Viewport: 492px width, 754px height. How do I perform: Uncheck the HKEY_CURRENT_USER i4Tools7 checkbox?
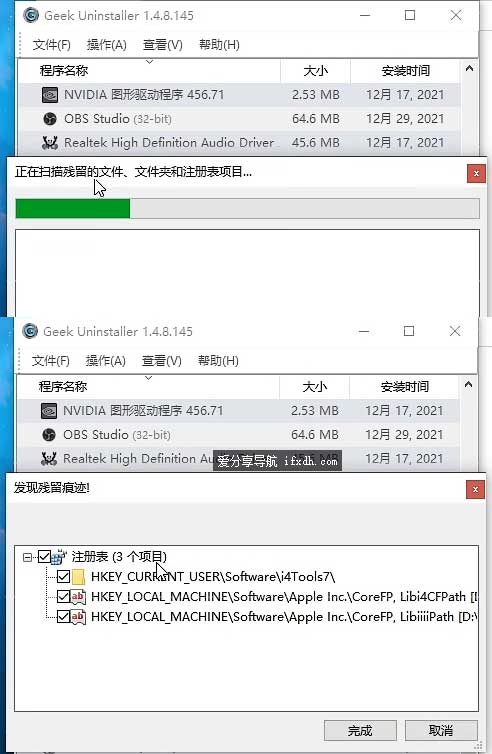pyautogui.click(x=63, y=577)
